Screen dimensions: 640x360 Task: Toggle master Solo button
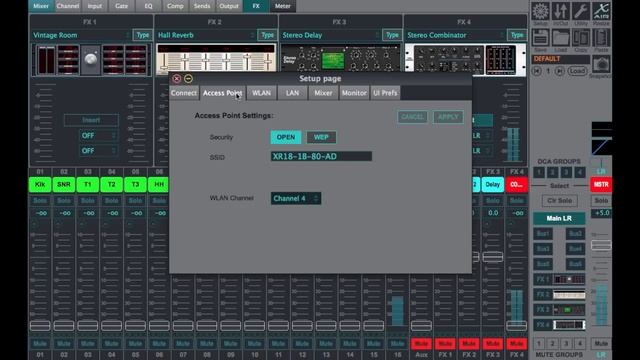601,200
